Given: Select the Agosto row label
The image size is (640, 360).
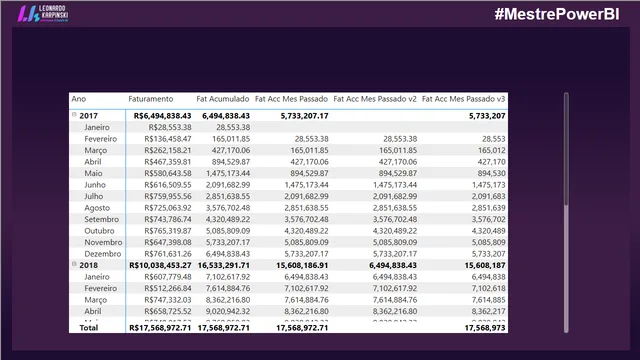Looking at the screenshot, I should pos(97,208).
